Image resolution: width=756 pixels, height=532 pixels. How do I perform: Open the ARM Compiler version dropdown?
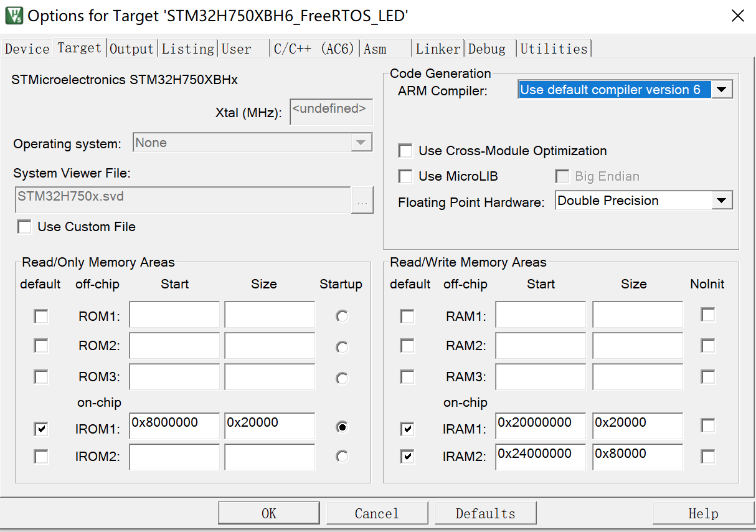[x=721, y=90]
